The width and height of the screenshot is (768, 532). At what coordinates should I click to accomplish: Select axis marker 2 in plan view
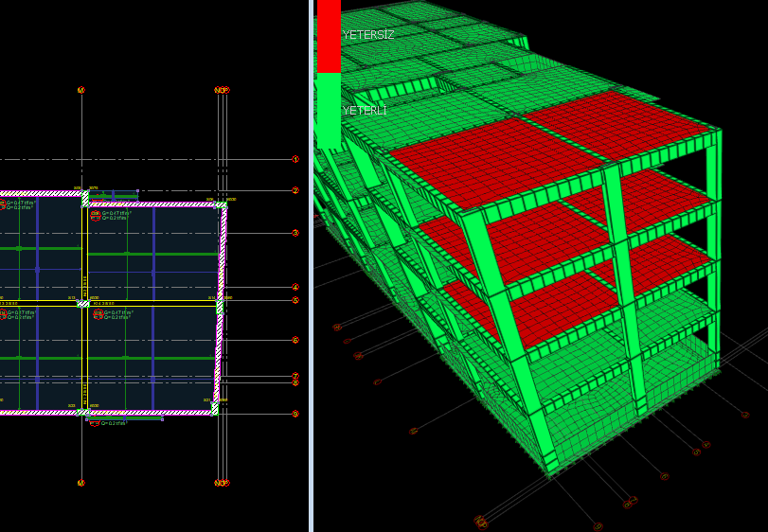point(295,190)
